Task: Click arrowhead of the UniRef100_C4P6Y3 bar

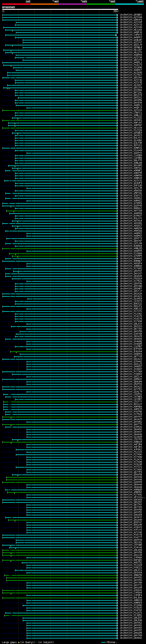Action: click(116, 35)
